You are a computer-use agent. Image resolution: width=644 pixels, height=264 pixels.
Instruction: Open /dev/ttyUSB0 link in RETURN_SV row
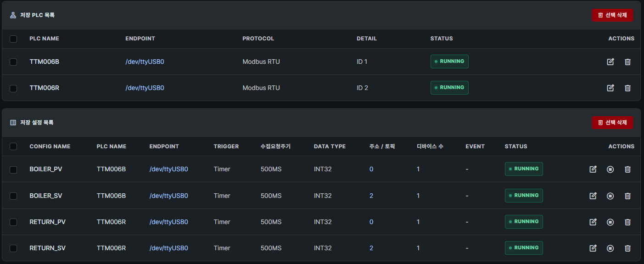click(x=168, y=248)
